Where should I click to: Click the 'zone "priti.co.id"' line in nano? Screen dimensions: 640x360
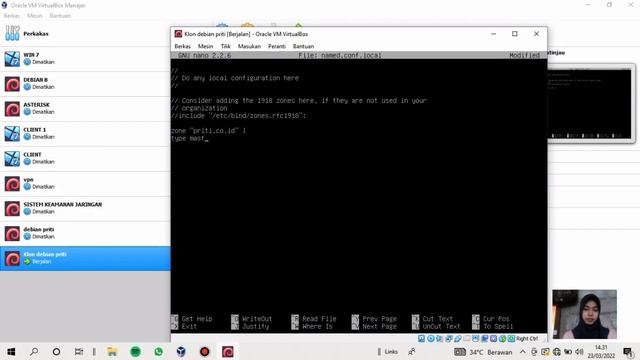click(x=209, y=131)
